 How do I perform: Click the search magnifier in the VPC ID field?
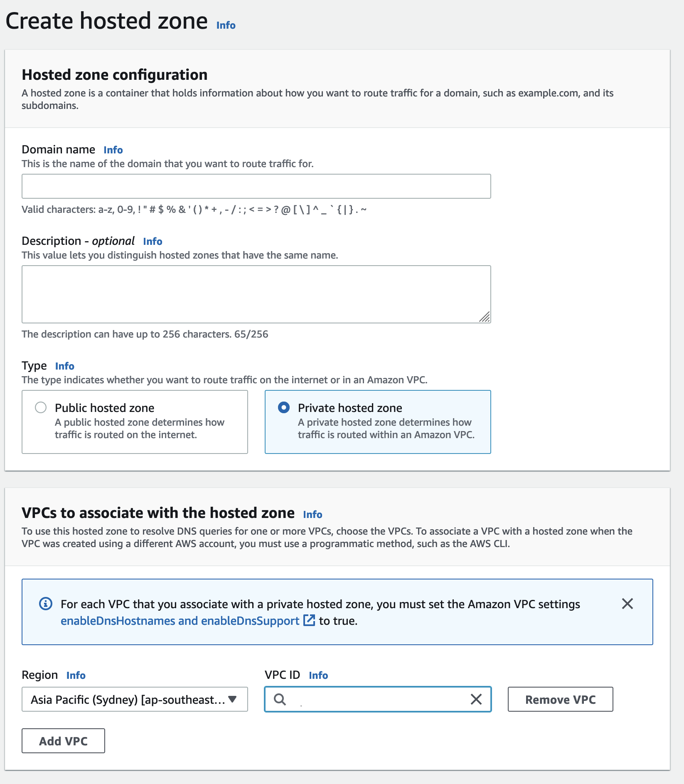point(280,699)
